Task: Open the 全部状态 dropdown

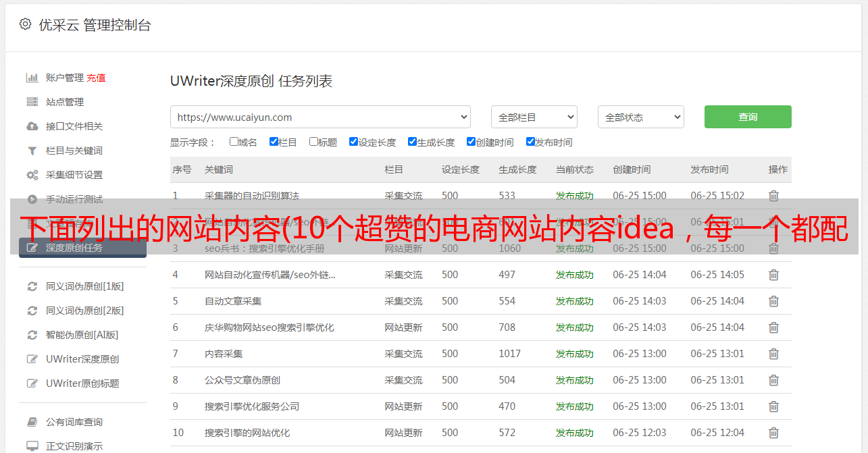Action: (641, 117)
